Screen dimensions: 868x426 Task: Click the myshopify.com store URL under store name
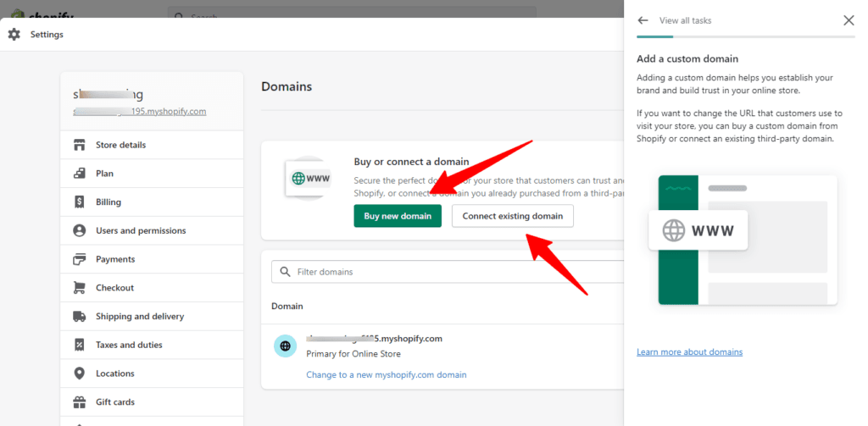[140, 111]
